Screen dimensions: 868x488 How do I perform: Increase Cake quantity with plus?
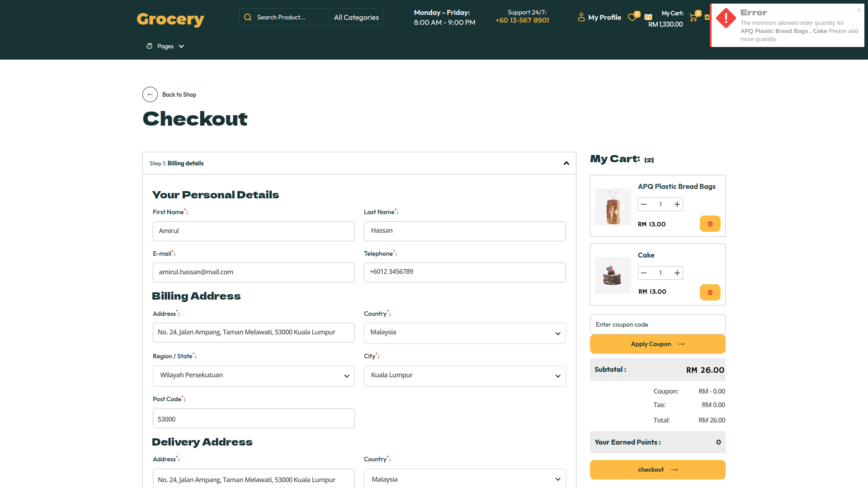(x=677, y=273)
